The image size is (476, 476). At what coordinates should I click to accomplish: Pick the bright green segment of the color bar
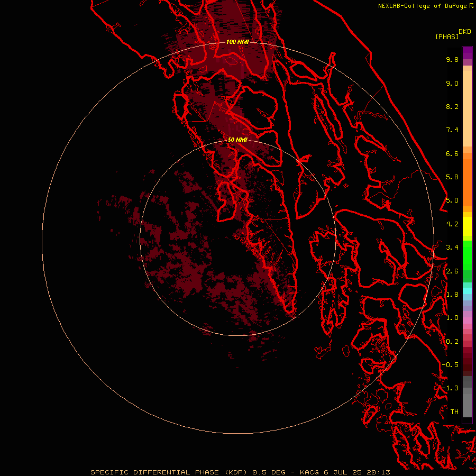click(x=467, y=255)
